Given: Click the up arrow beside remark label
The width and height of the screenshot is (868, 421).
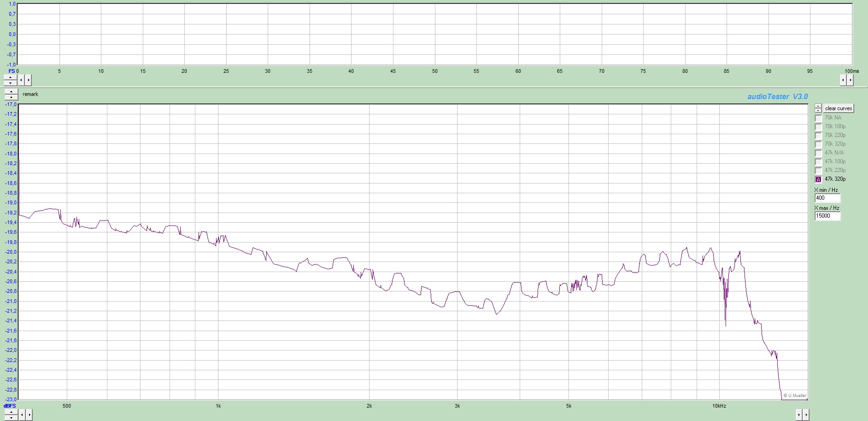Looking at the screenshot, I should [11, 92].
